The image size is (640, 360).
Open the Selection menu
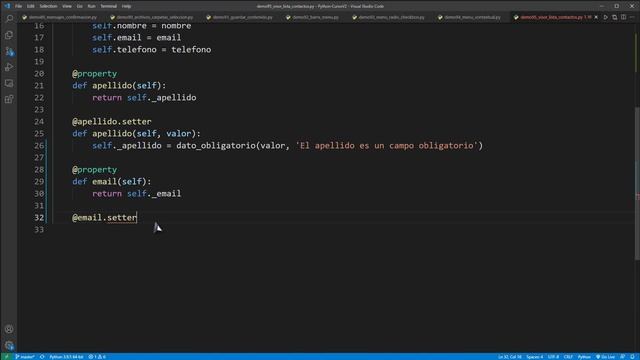click(48, 6)
